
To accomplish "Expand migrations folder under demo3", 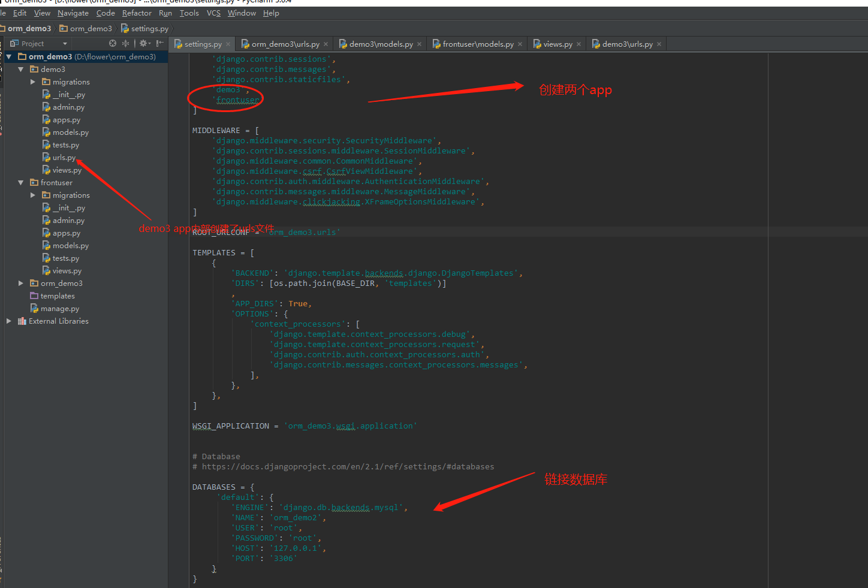I will tap(33, 82).
